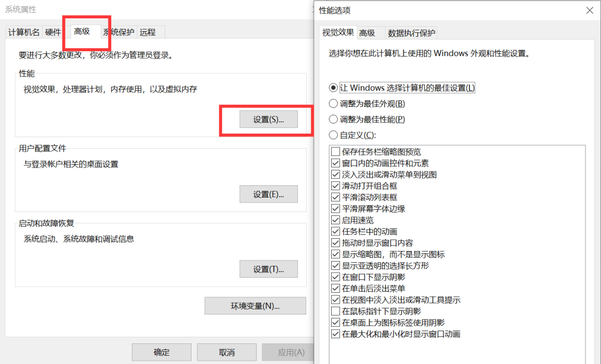Select 让 Windows 选择计算机的最佳设置 radio option

402,88
